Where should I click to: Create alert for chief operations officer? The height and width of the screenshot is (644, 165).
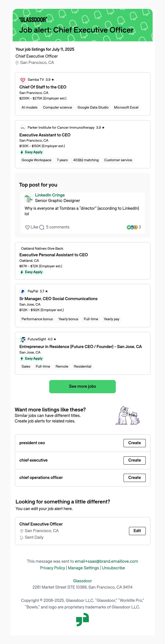tap(135, 478)
